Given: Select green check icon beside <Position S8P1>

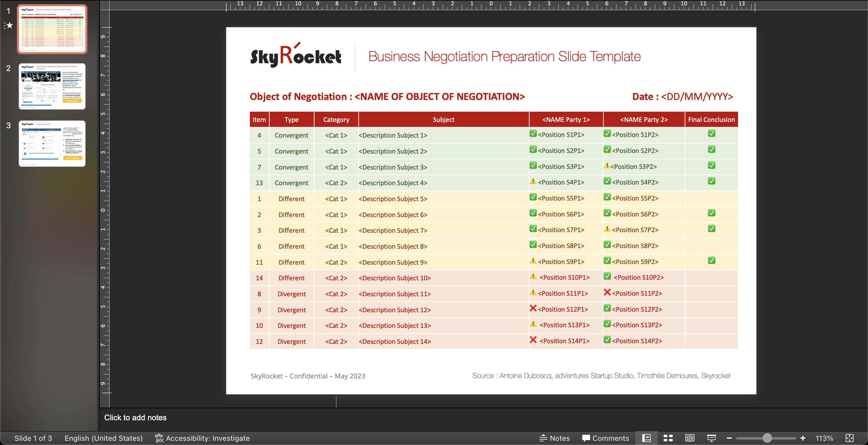Looking at the screenshot, I should [x=533, y=245].
